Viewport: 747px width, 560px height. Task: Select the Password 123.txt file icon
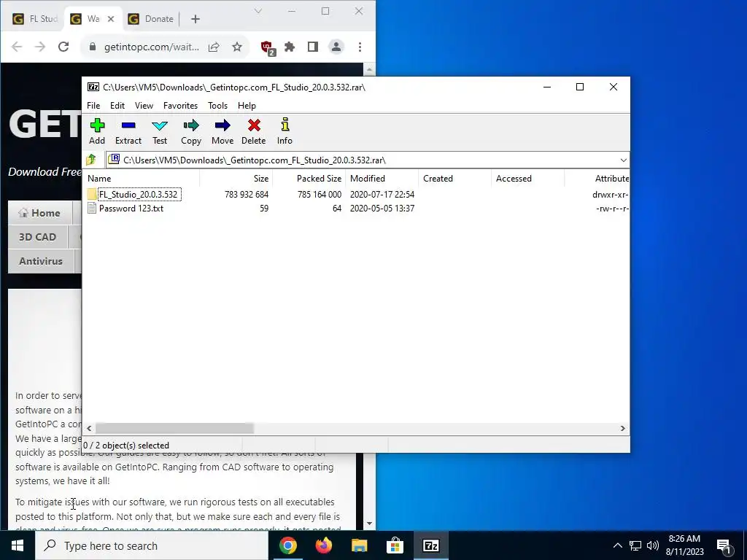tap(92, 208)
